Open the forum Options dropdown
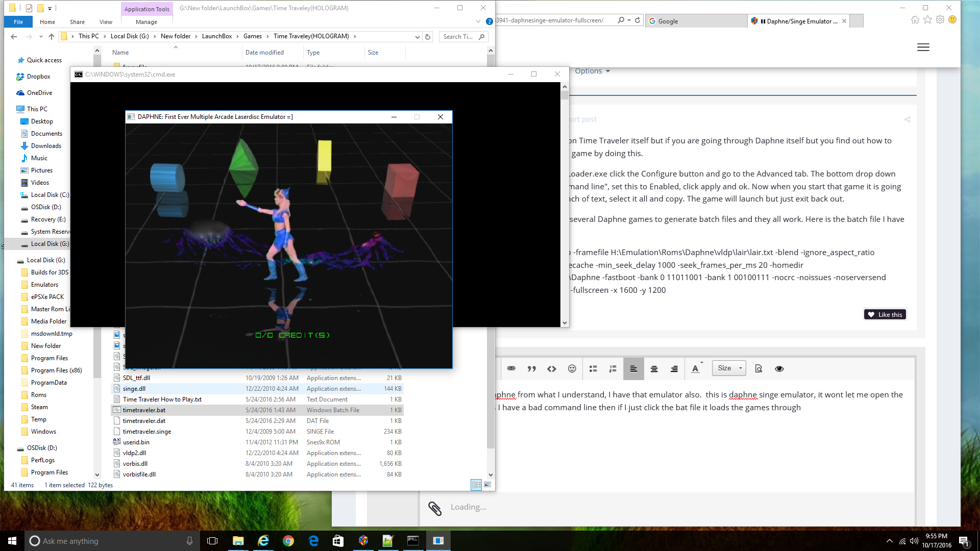980x551 pixels. pos(592,71)
